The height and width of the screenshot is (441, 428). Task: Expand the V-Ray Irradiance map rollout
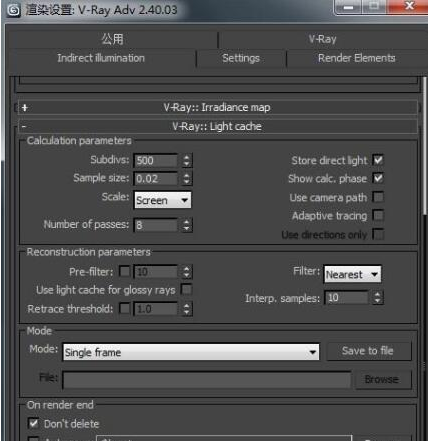(x=217, y=107)
